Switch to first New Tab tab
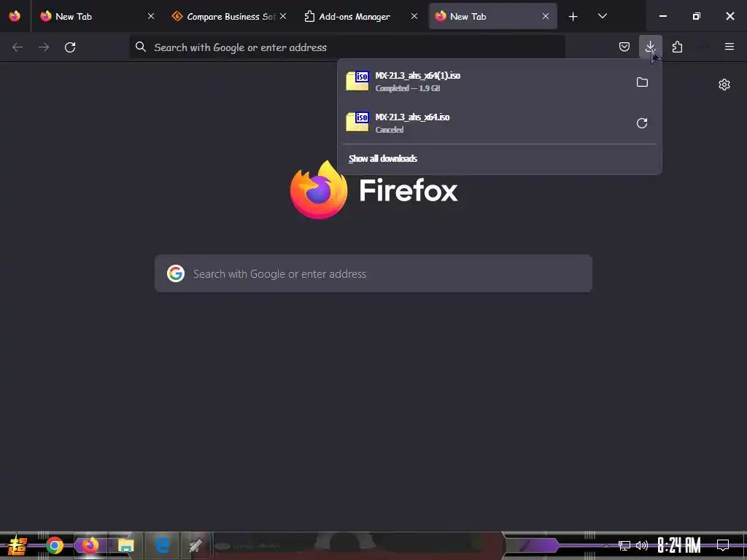This screenshot has height=560, width=747. 96,16
